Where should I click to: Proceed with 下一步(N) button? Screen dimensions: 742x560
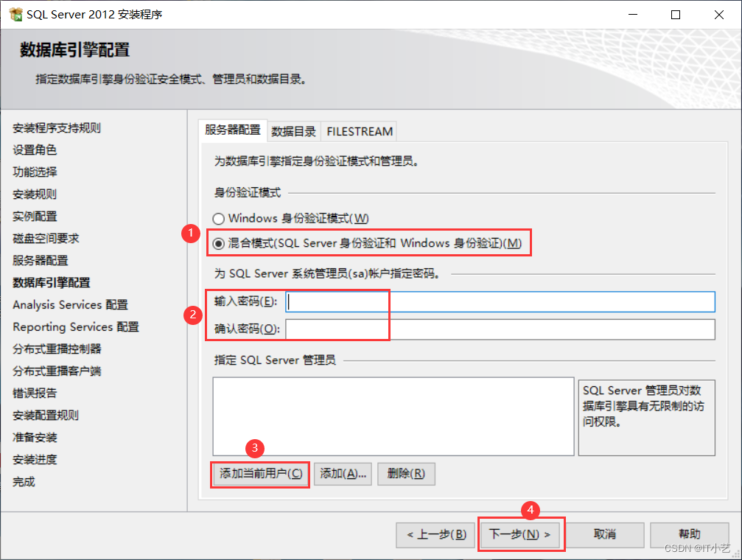coord(520,534)
